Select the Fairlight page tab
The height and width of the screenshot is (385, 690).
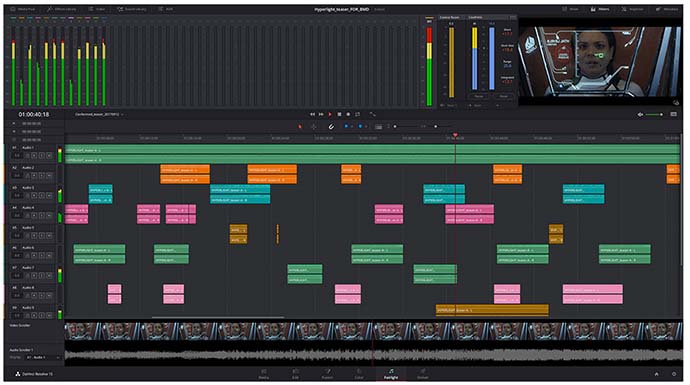pyautogui.click(x=391, y=374)
